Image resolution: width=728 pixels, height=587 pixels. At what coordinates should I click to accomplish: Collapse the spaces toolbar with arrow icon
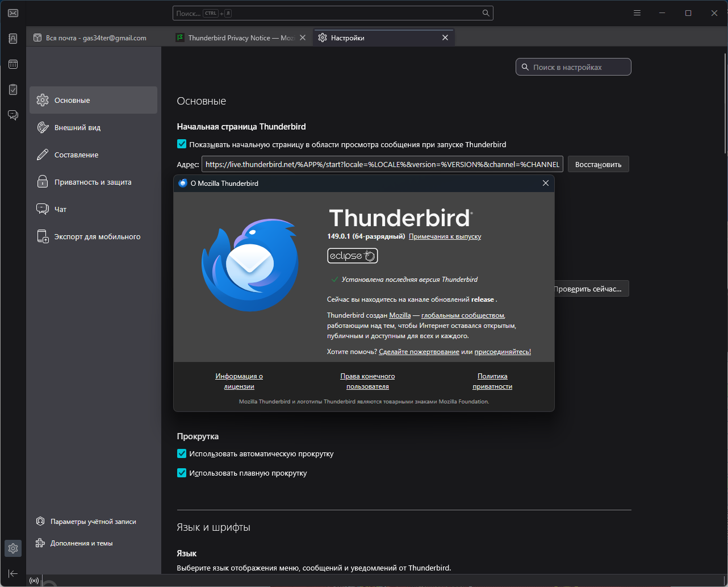(13, 573)
